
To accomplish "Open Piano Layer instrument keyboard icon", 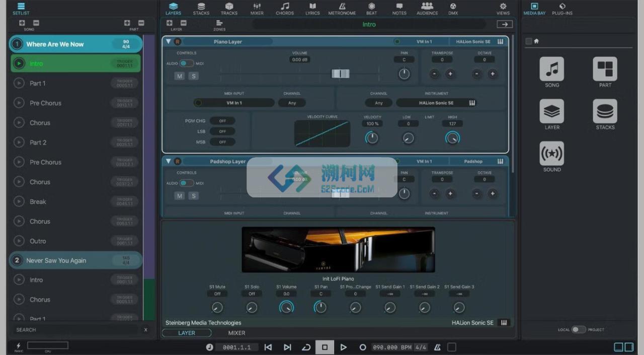I will (x=501, y=42).
